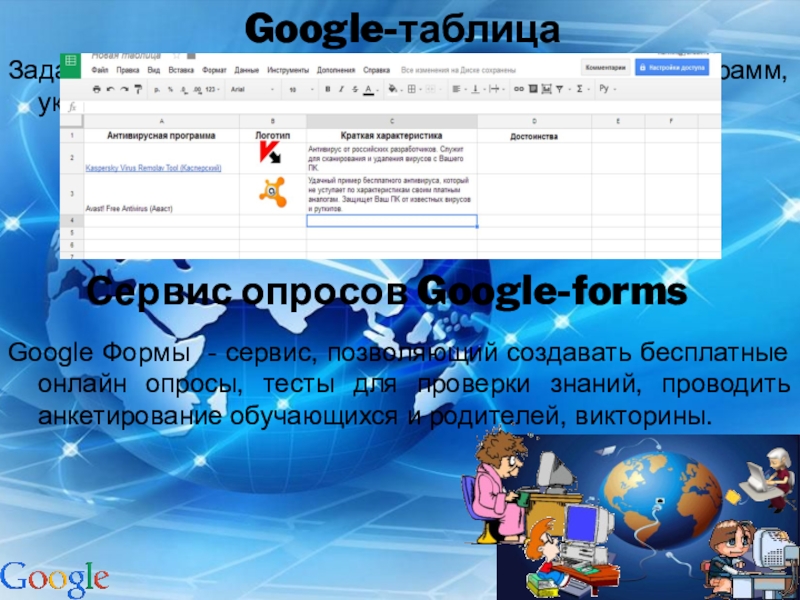Viewport: 800px width, 600px height.
Task: Redo the last undone action
Action: coord(124,89)
